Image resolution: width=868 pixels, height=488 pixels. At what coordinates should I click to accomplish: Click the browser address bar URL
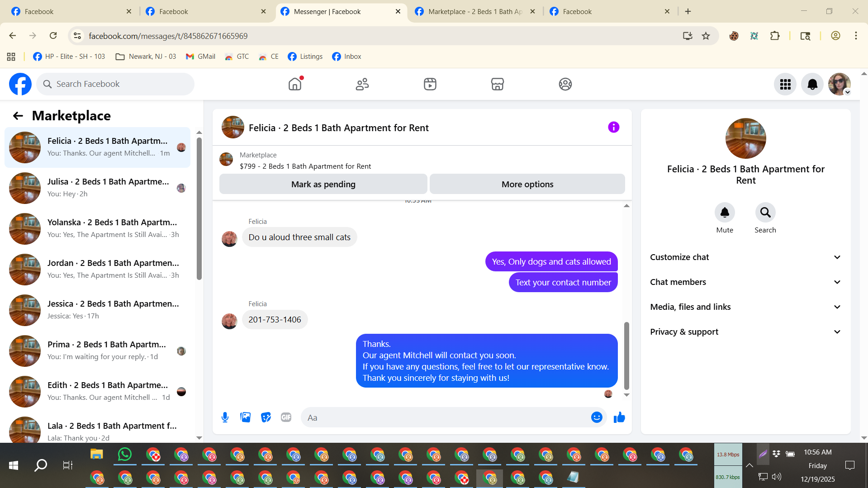coord(168,36)
